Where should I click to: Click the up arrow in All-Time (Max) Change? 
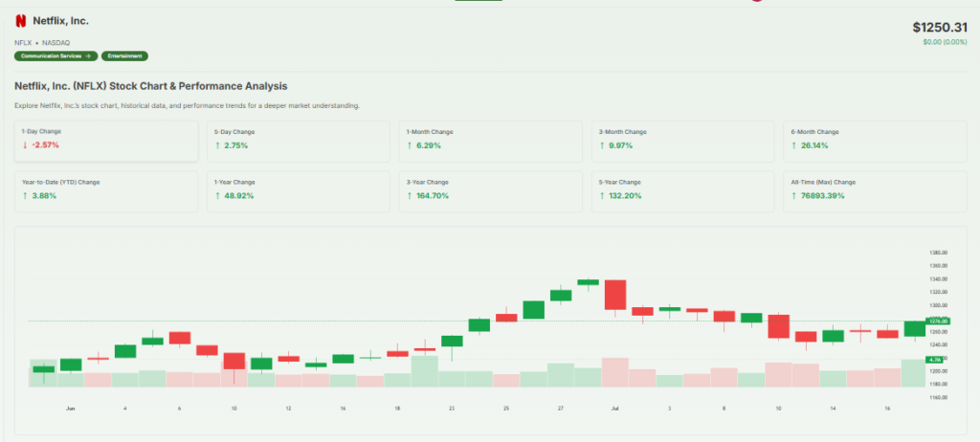click(x=794, y=195)
